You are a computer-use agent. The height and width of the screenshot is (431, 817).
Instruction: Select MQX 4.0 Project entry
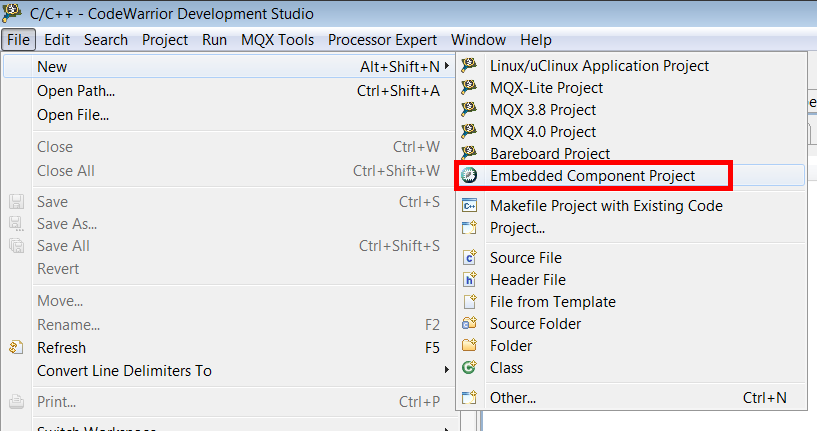point(542,132)
